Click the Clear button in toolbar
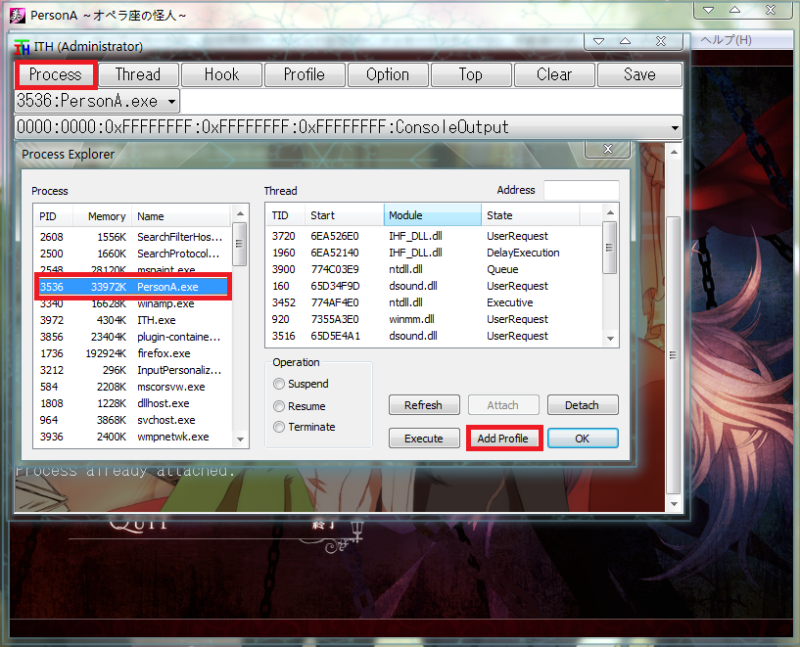The height and width of the screenshot is (647, 800). click(x=554, y=75)
